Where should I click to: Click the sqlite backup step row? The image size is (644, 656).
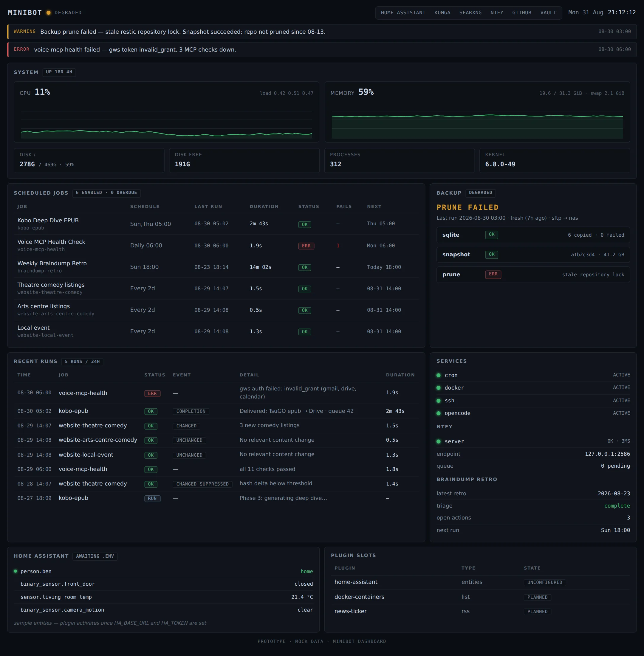(533, 235)
